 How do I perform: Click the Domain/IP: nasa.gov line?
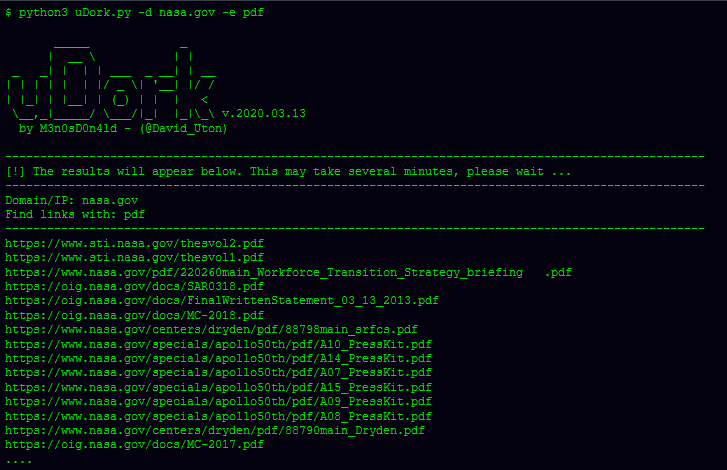(71, 201)
